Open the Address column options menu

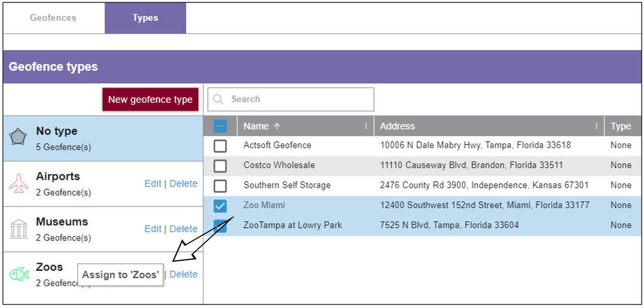pyautogui.click(x=596, y=126)
